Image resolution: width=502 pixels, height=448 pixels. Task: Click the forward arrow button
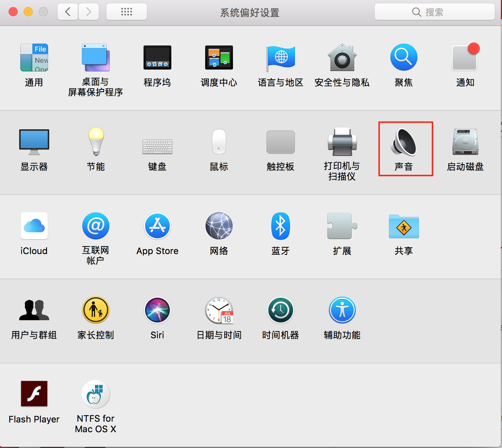[x=89, y=12]
